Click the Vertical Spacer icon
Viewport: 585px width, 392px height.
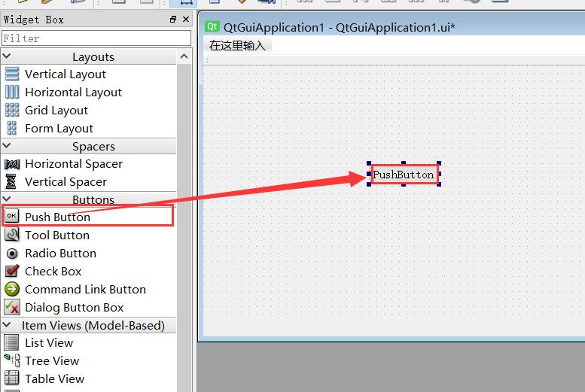point(12,181)
